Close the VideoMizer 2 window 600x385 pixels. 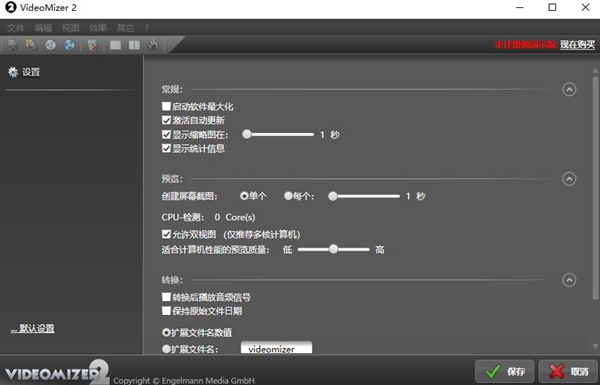(585, 7)
